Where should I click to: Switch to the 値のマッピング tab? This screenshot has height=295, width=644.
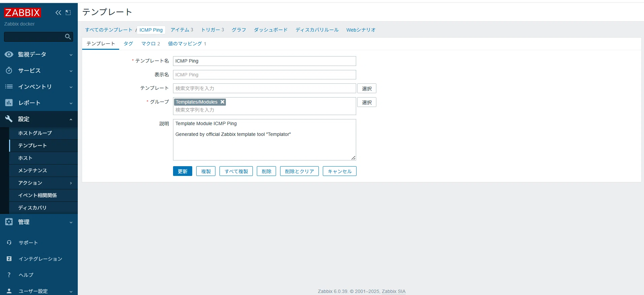click(187, 44)
